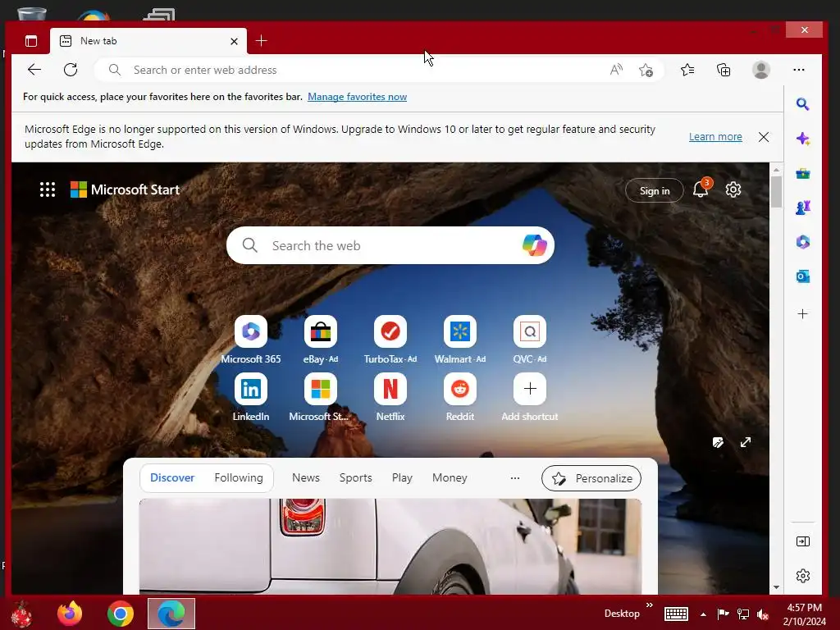This screenshot has height=630, width=840.
Task: Expand the Desktop toolbar chevron in taskbar
Action: pos(650,605)
